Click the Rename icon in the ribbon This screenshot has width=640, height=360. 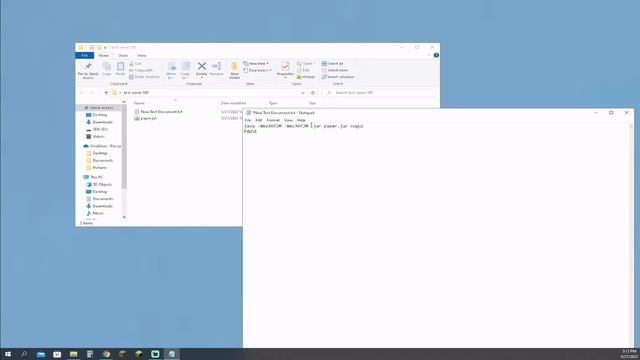pos(216,69)
